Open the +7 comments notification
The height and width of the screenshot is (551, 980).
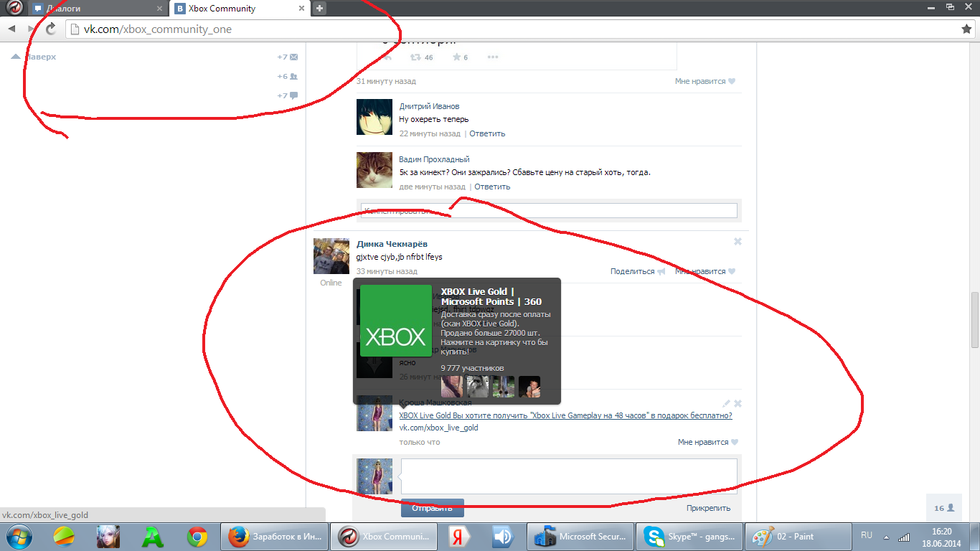point(288,95)
